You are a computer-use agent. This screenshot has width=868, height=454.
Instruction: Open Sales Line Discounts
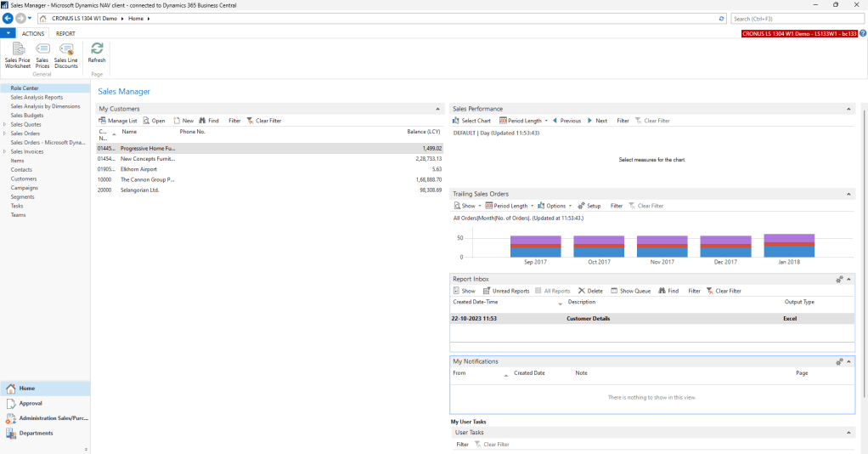[66, 55]
